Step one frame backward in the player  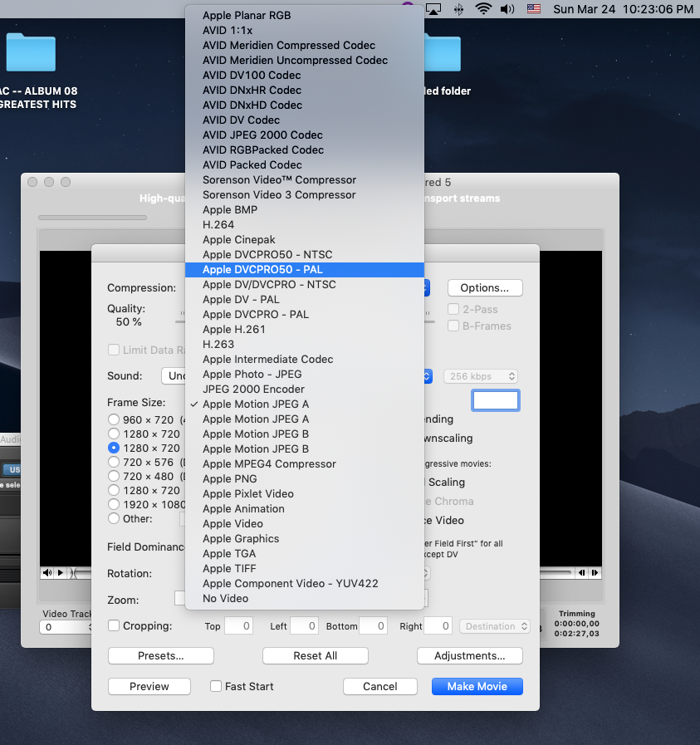pos(582,572)
